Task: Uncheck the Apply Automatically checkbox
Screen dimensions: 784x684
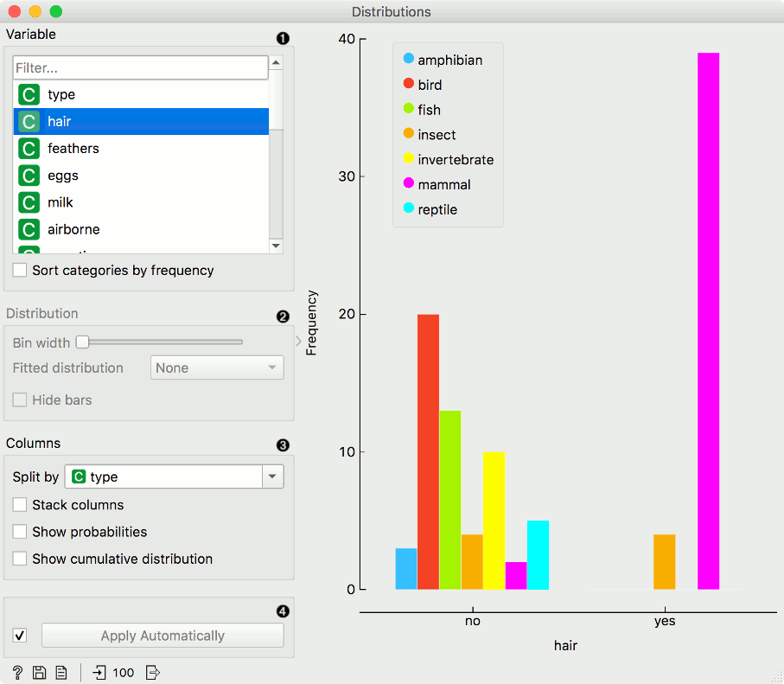Action: 20,636
